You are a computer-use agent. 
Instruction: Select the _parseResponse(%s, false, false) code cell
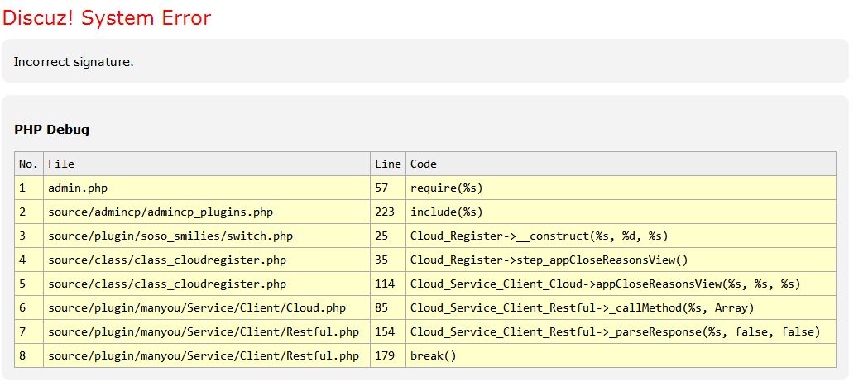(621, 331)
